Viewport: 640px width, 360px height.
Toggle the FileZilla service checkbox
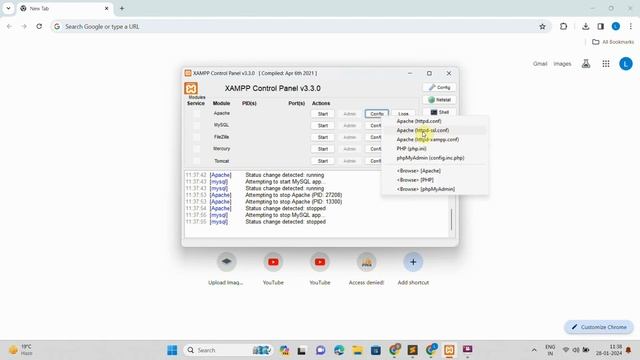[197, 138]
